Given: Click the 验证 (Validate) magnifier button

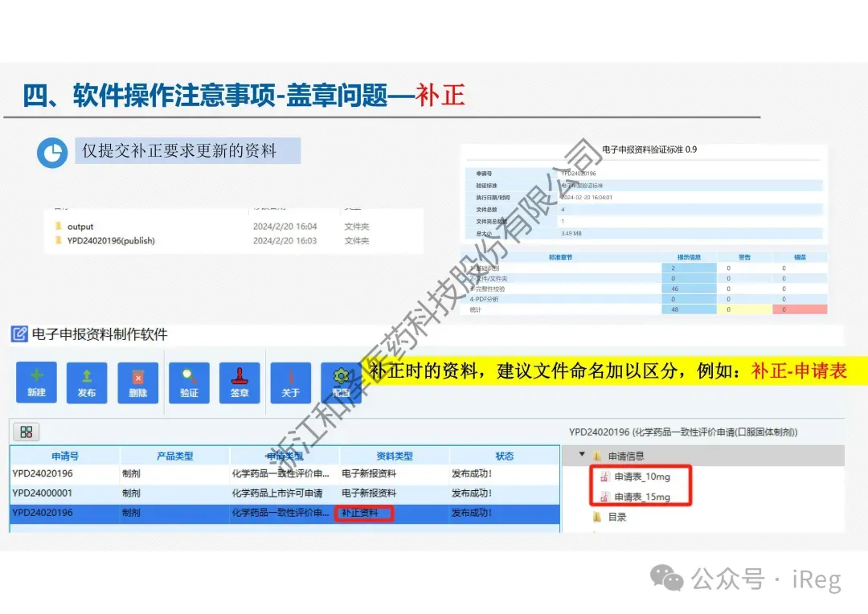Looking at the screenshot, I should pyautogui.click(x=189, y=382).
